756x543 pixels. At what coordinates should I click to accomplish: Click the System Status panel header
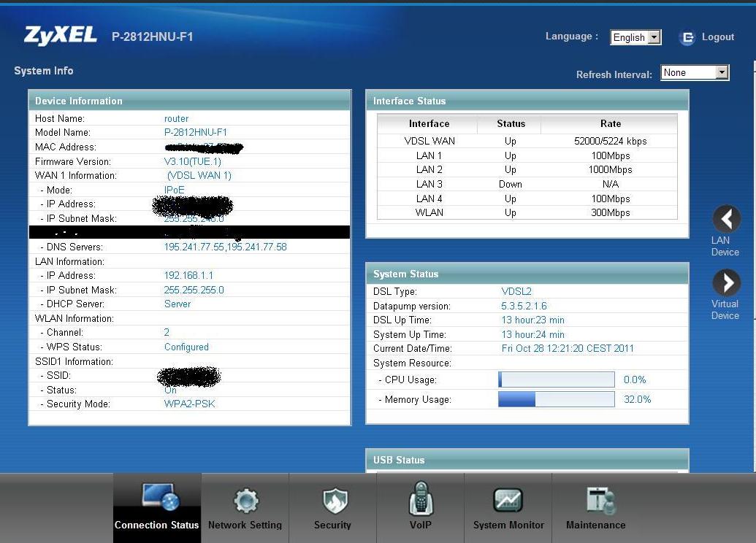527,274
